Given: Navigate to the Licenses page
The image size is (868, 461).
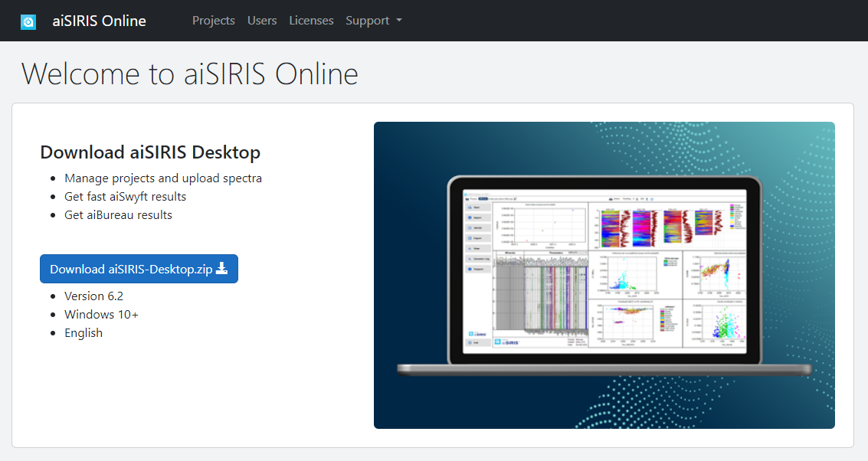Looking at the screenshot, I should (311, 21).
